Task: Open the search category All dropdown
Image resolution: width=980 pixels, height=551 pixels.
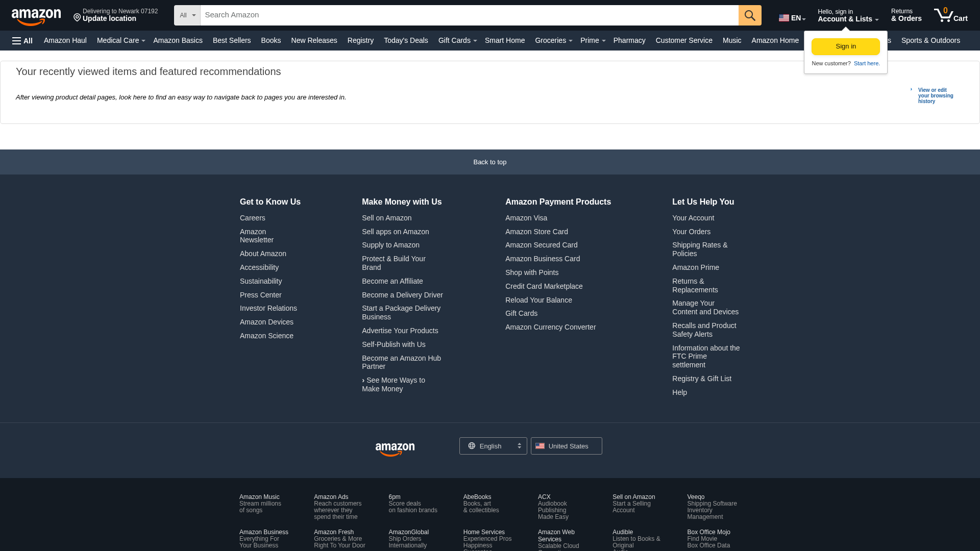Action: (x=187, y=15)
